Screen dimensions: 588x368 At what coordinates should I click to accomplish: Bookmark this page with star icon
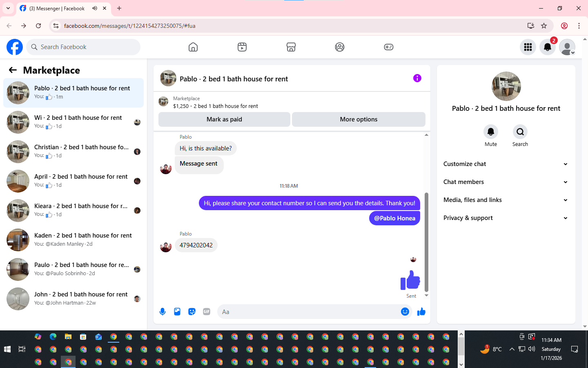click(544, 26)
